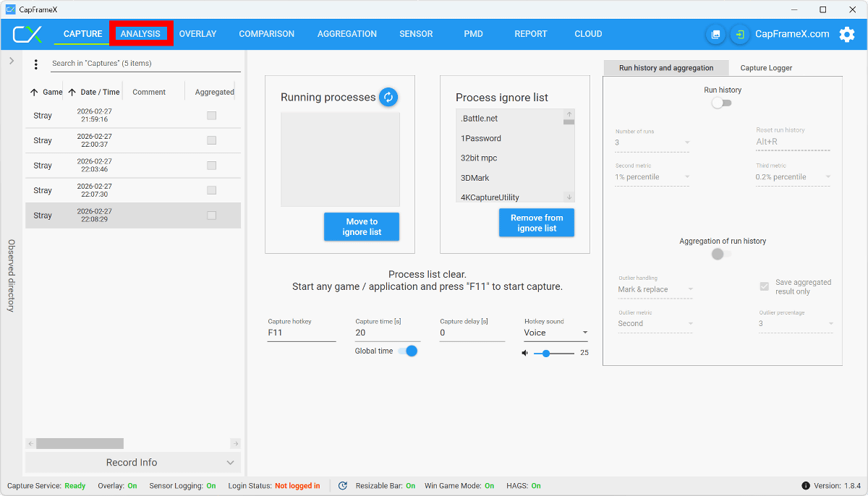Click the speaker volume icon

pos(525,353)
